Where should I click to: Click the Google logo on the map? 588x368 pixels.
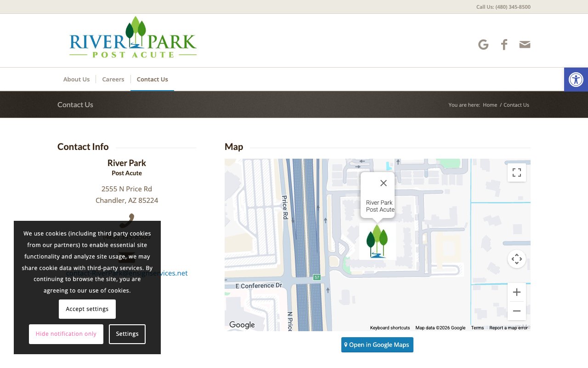(x=242, y=325)
